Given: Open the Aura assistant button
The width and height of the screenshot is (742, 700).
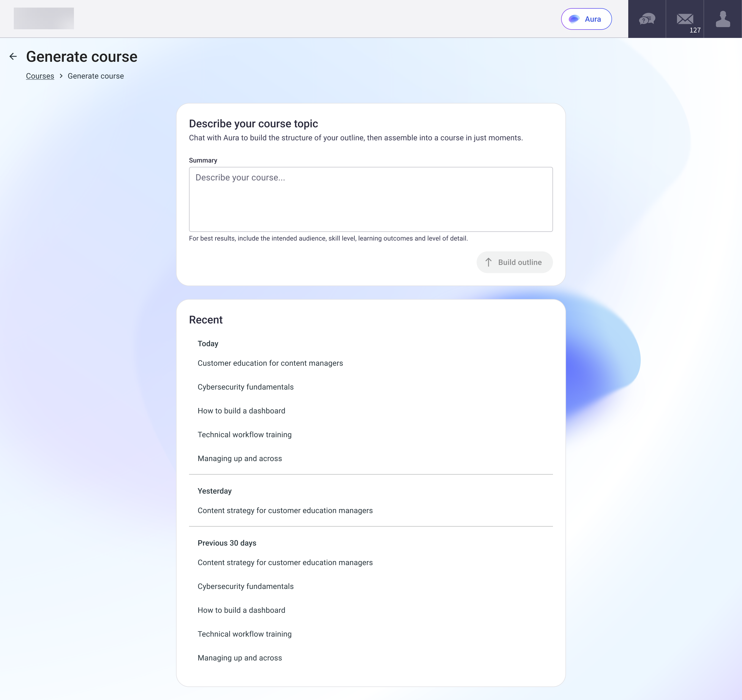Looking at the screenshot, I should (586, 19).
